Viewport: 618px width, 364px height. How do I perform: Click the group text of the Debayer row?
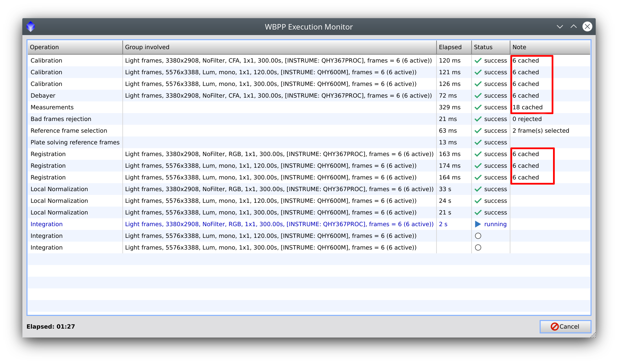pos(278,96)
